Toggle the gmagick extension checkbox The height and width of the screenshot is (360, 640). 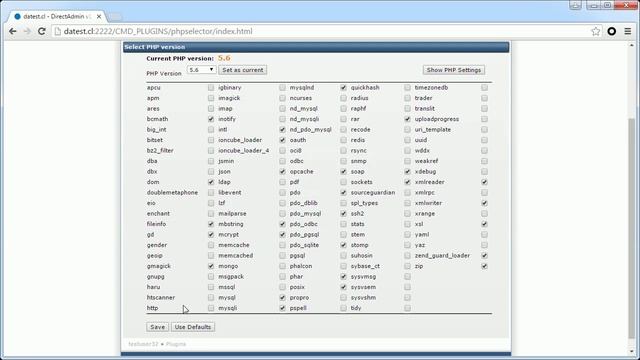coord(211,266)
